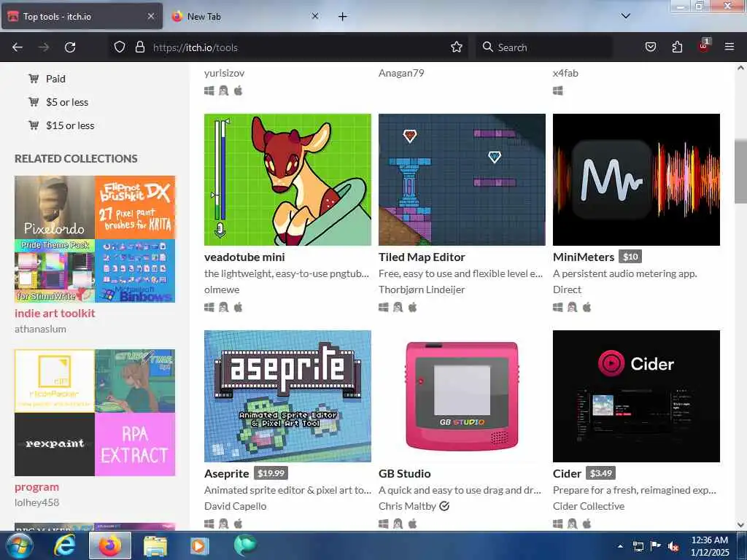Click Linux icon under MiniMeters

tap(572, 308)
